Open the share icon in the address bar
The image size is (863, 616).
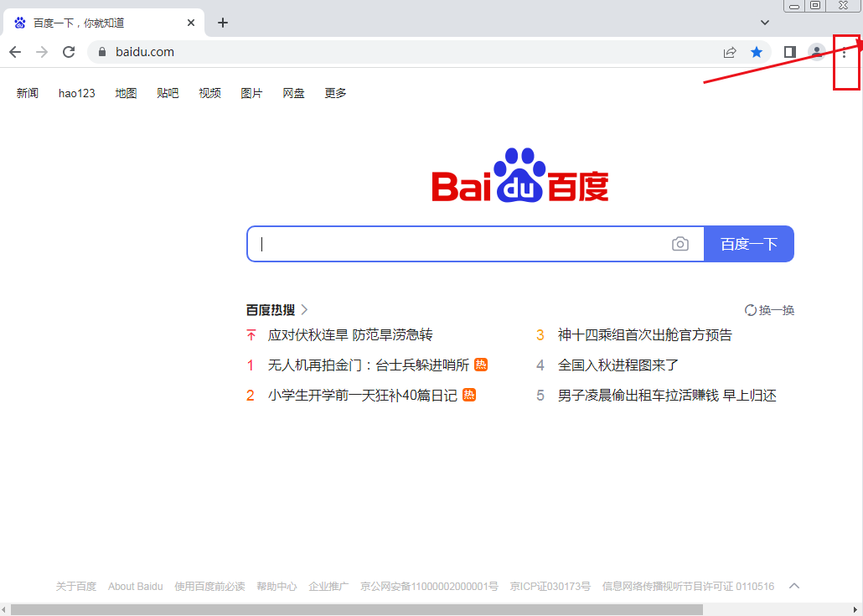[730, 51]
